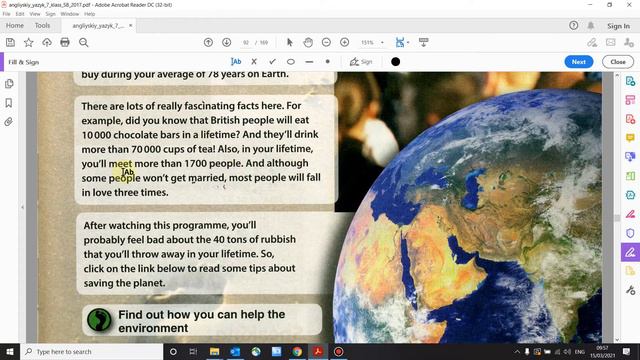This screenshot has height=360, width=640.
Task: Save the PDF with the floppy disk icon
Action: (x=10, y=42)
